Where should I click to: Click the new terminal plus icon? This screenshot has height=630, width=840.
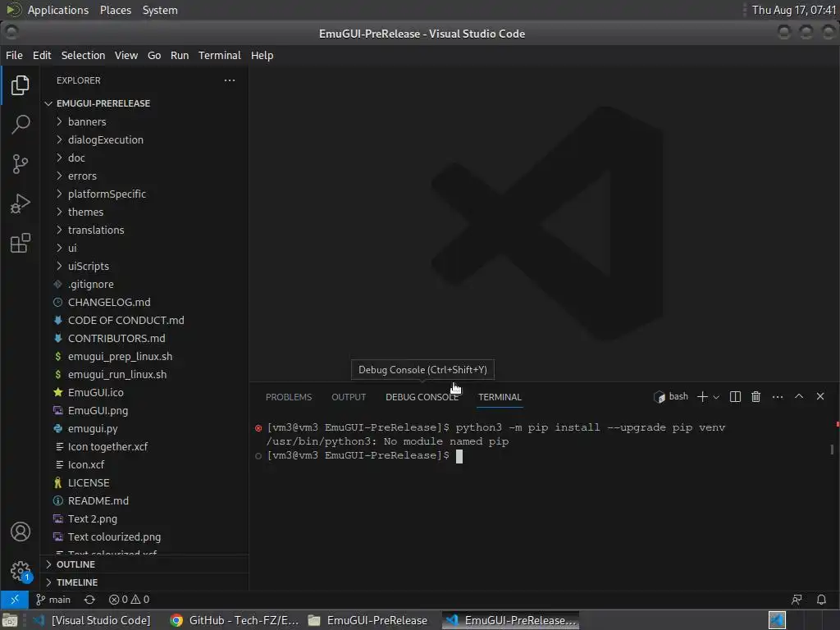702,396
